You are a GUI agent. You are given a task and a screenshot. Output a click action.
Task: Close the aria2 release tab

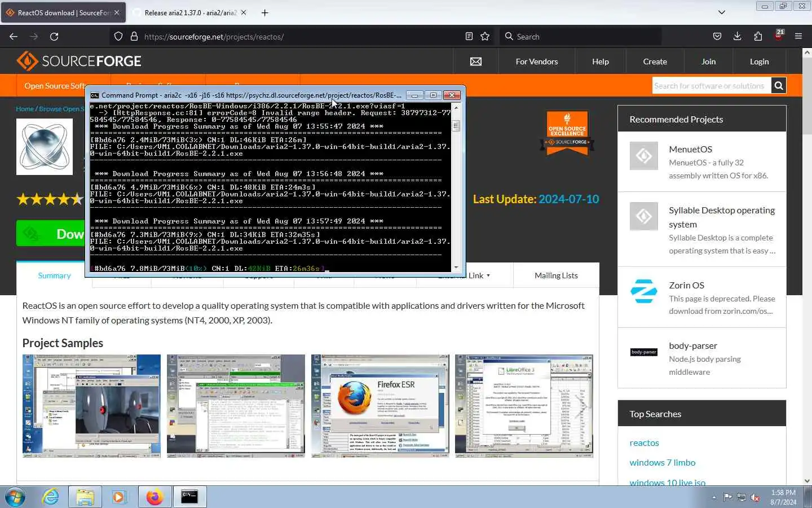pos(244,12)
